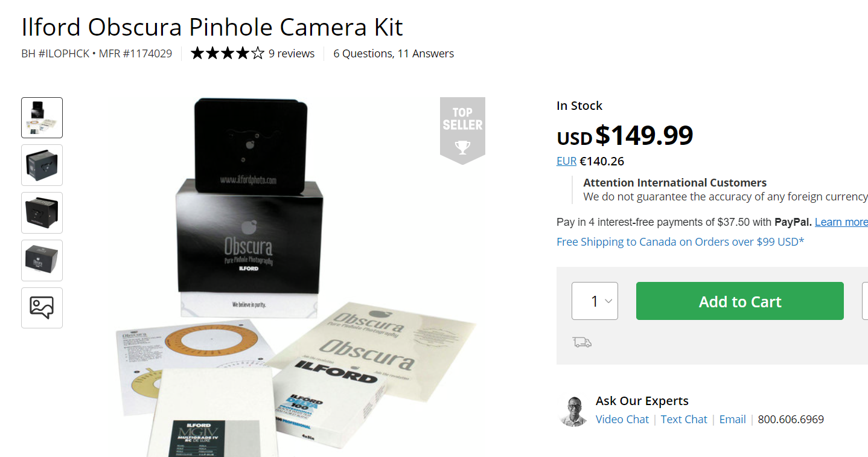Open 6 Questions, 11 Answers link
This screenshot has width=868, height=457.
[x=394, y=54]
